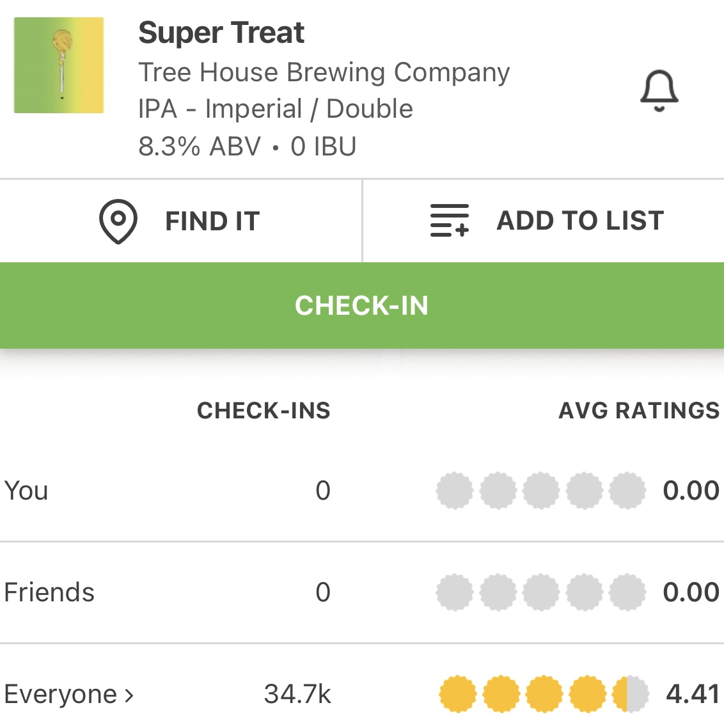Tap the third star in Friends rating

(541, 592)
